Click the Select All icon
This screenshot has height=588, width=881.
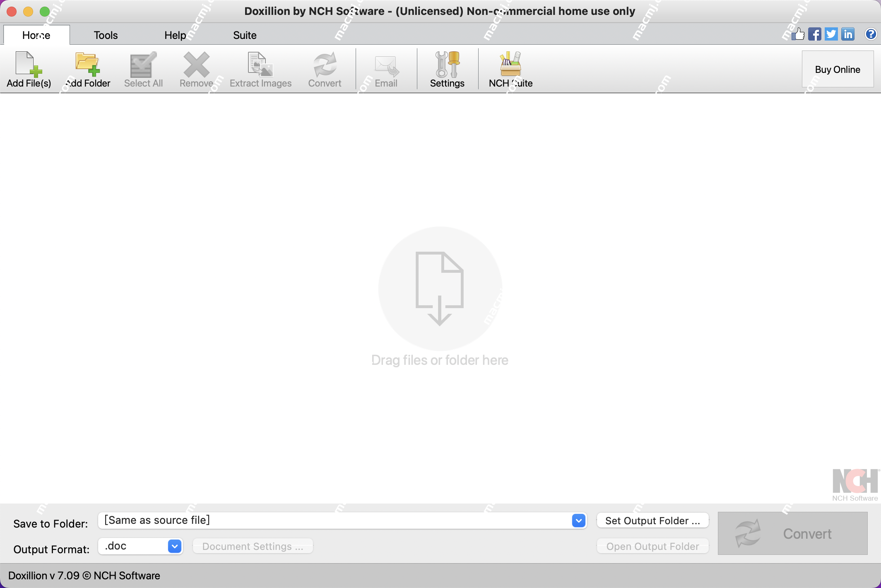[x=144, y=70]
